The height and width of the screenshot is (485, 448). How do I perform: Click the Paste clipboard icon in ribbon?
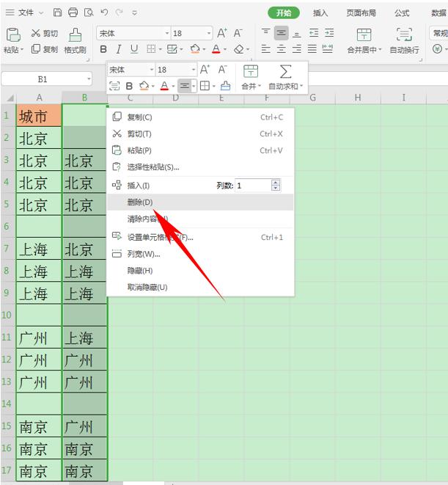point(13,34)
